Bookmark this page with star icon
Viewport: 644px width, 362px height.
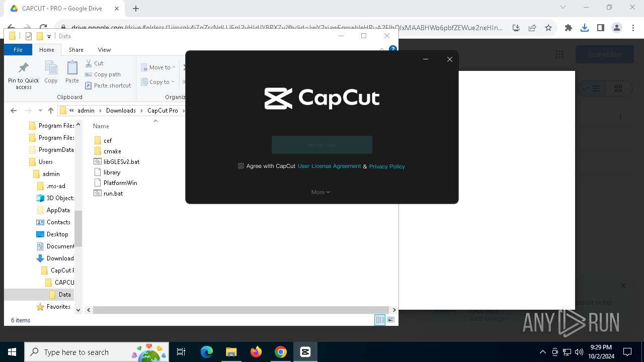[x=548, y=28]
